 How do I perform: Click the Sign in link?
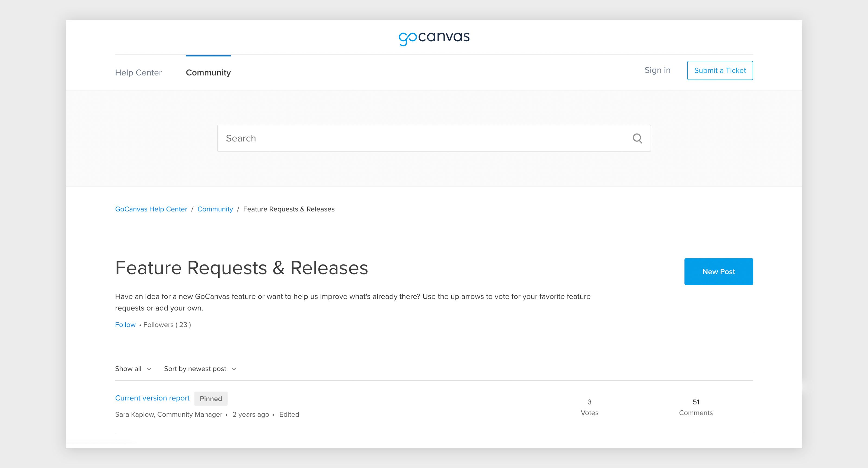658,70
